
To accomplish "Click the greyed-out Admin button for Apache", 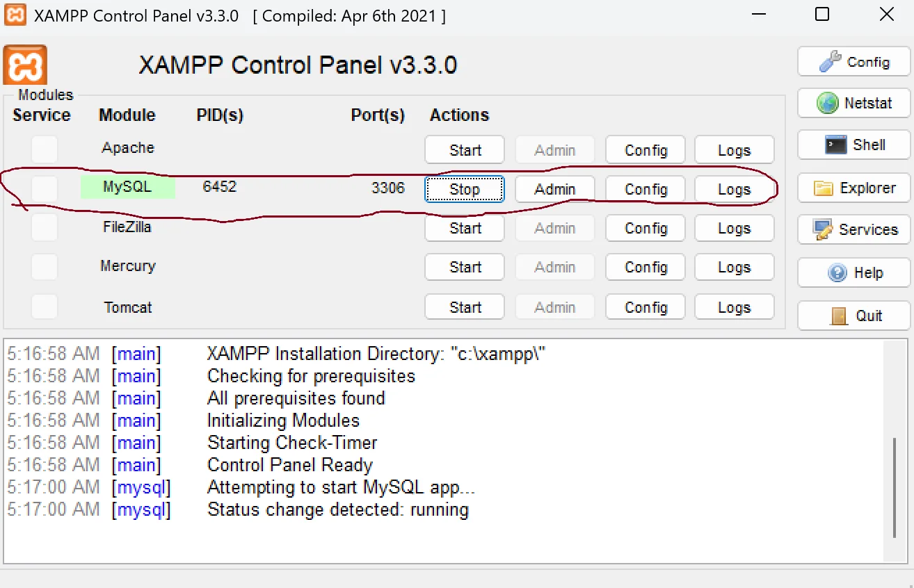I will click(x=555, y=150).
